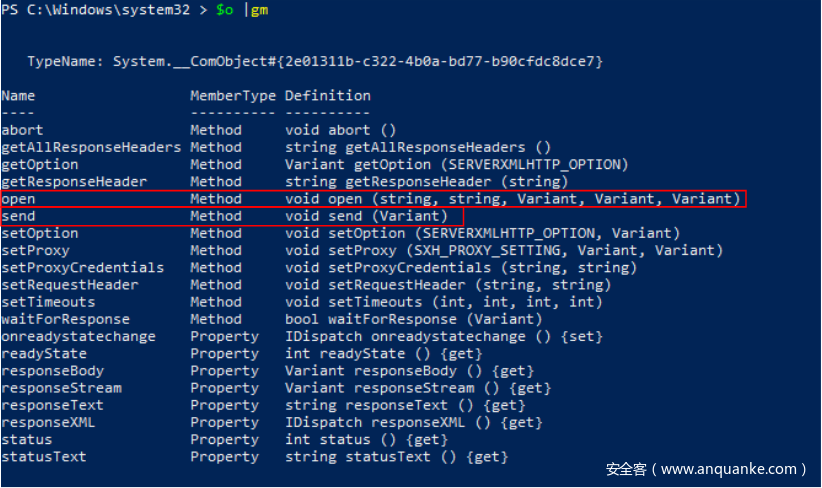Click the 'responseXML' property name
This screenshot has height=488, width=822.
click(48, 422)
